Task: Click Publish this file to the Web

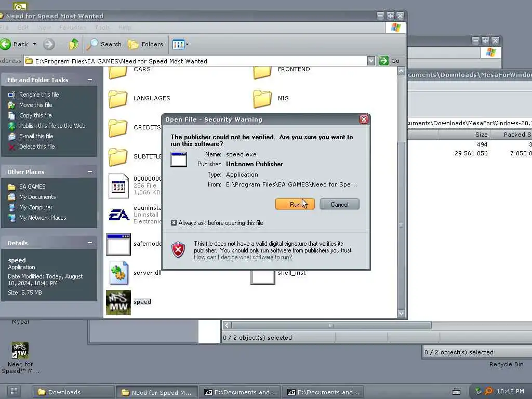Action: point(52,126)
